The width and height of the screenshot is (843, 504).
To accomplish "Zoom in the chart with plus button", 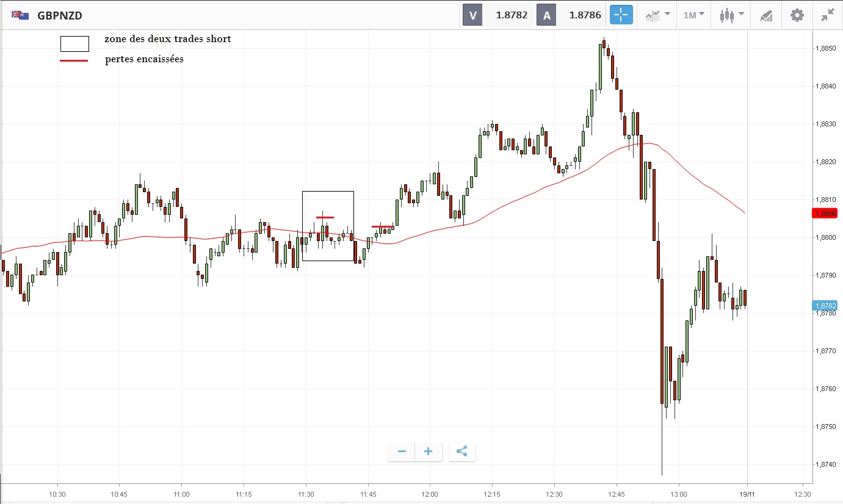I will [429, 452].
